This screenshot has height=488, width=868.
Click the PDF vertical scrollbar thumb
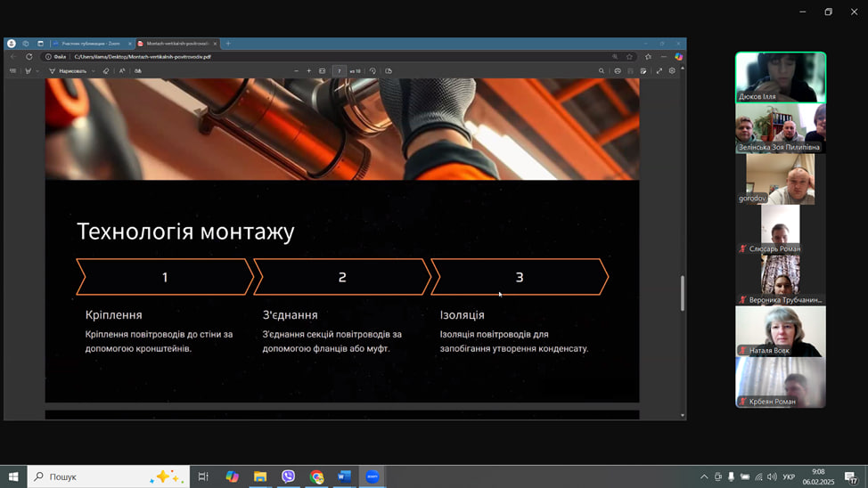click(683, 293)
